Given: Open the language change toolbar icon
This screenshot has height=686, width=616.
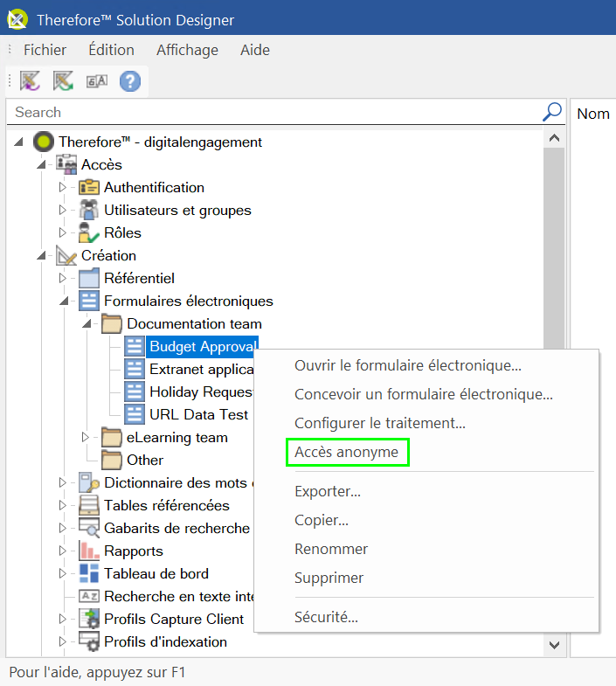Looking at the screenshot, I should tap(97, 81).
